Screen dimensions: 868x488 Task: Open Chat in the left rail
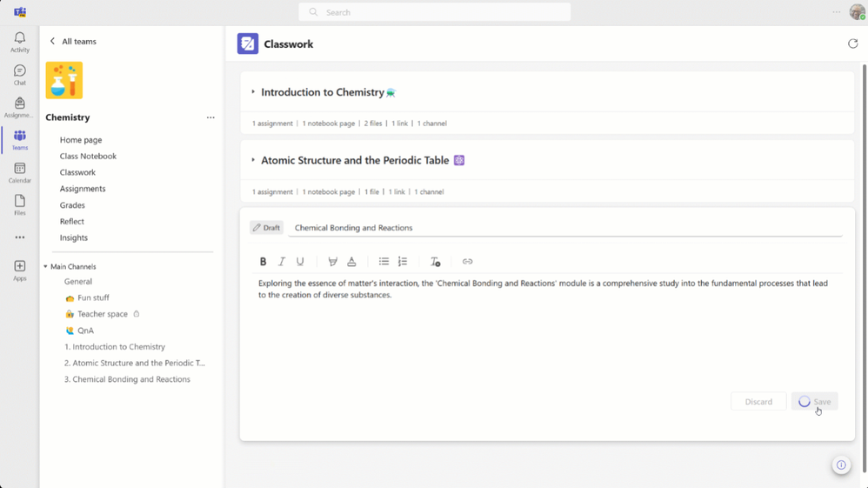(x=19, y=75)
